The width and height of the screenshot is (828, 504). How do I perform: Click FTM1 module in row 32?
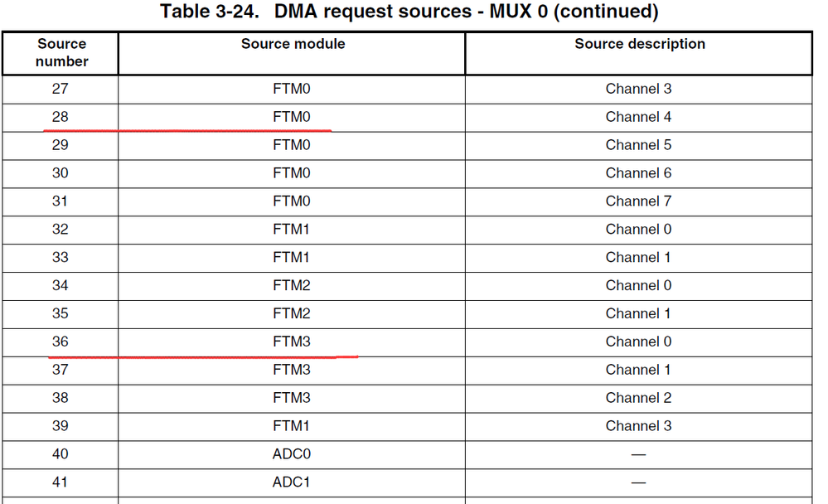[x=291, y=230]
